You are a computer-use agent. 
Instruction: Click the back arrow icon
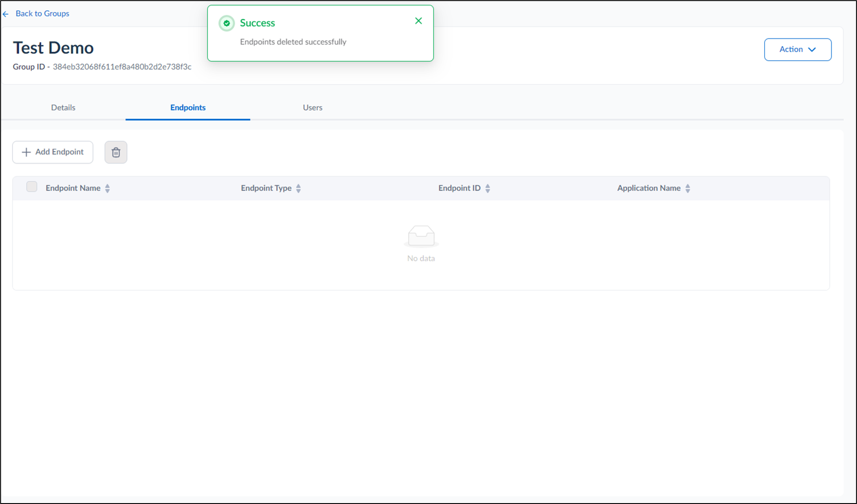(6, 14)
